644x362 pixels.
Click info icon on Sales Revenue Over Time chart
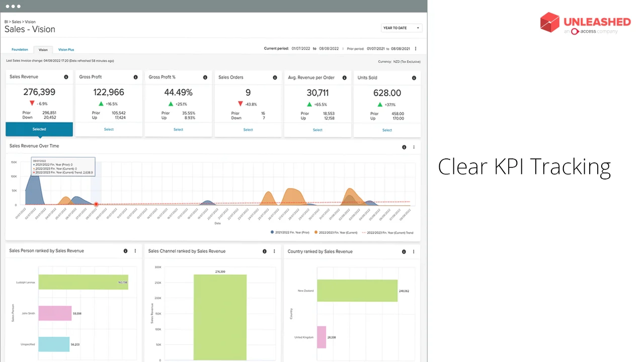coord(404,147)
